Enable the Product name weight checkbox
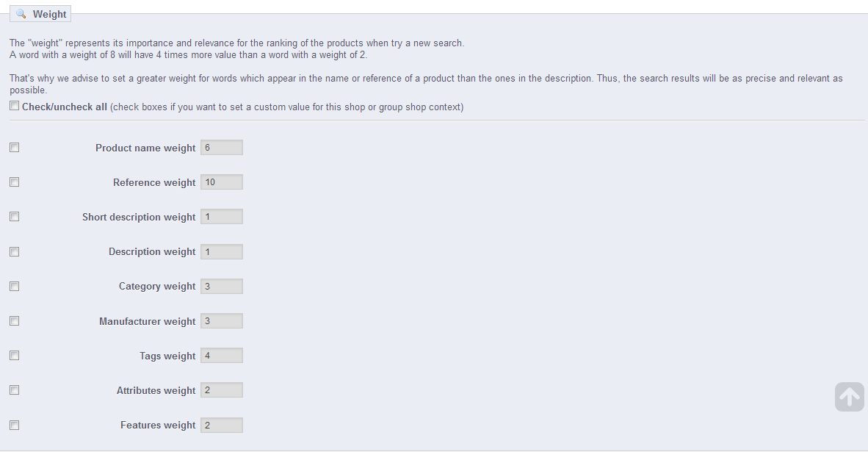 [x=15, y=148]
